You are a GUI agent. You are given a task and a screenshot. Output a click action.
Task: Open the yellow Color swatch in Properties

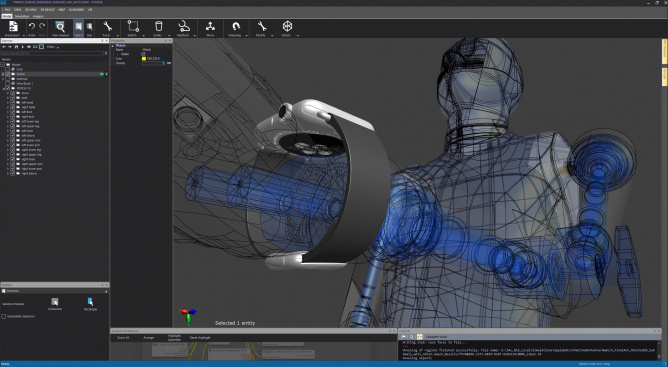coord(144,58)
